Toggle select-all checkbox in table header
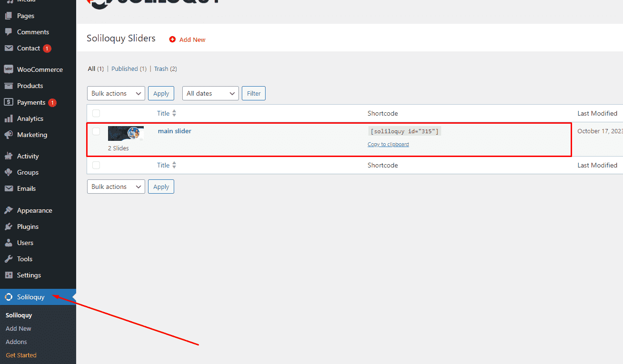The width and height of the screenshot is (623, 364). pos(96,113)
